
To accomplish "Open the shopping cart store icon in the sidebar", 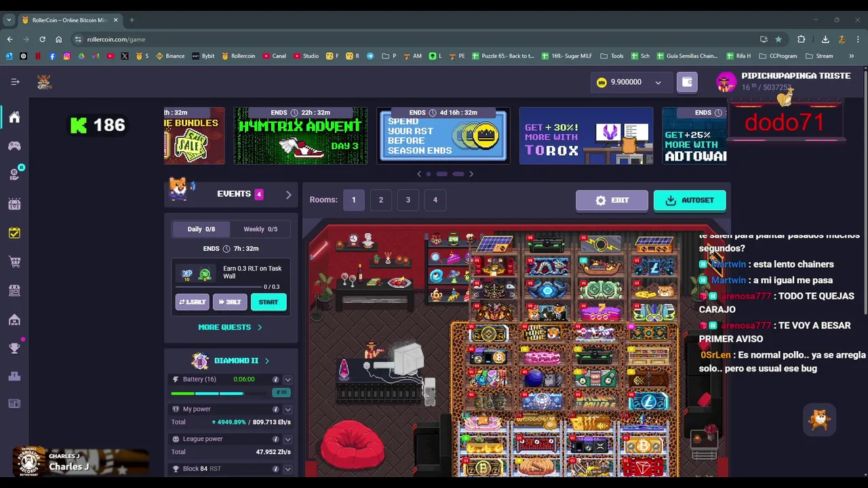I will (14, 262).
